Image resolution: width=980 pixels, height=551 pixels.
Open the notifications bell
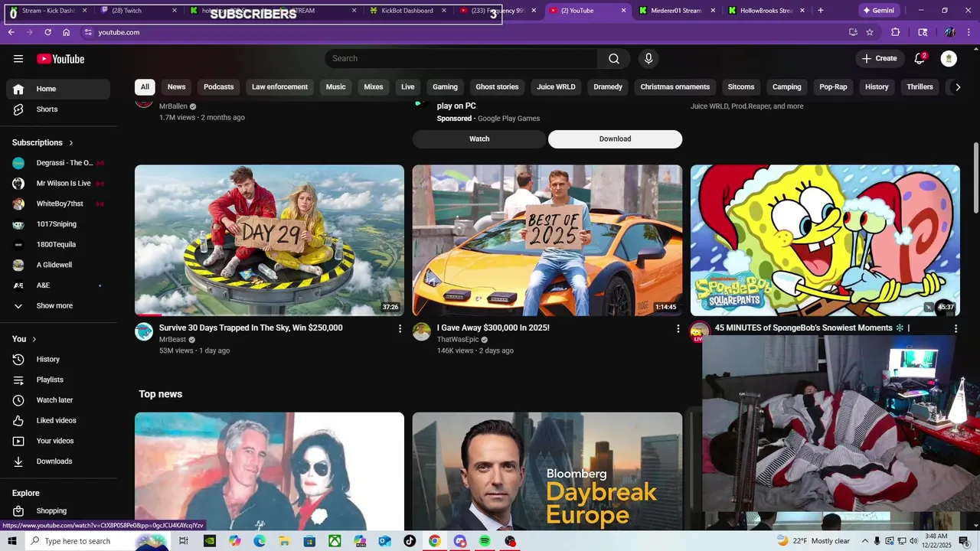[x=920, y=59]
